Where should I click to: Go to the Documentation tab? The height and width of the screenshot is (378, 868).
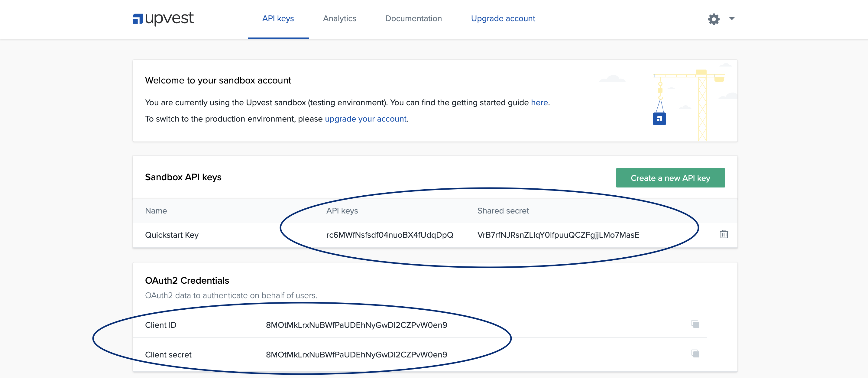[x=413, y=18]
